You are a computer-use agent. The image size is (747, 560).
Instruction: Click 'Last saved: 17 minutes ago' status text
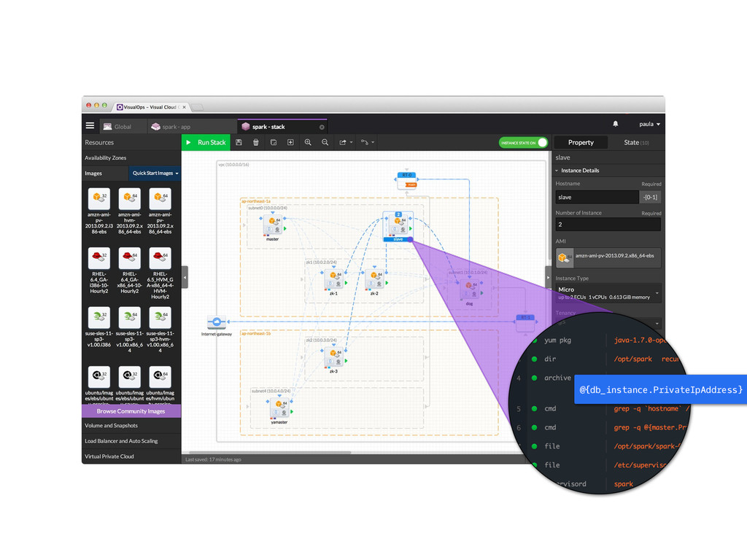[x=213, y=459]
